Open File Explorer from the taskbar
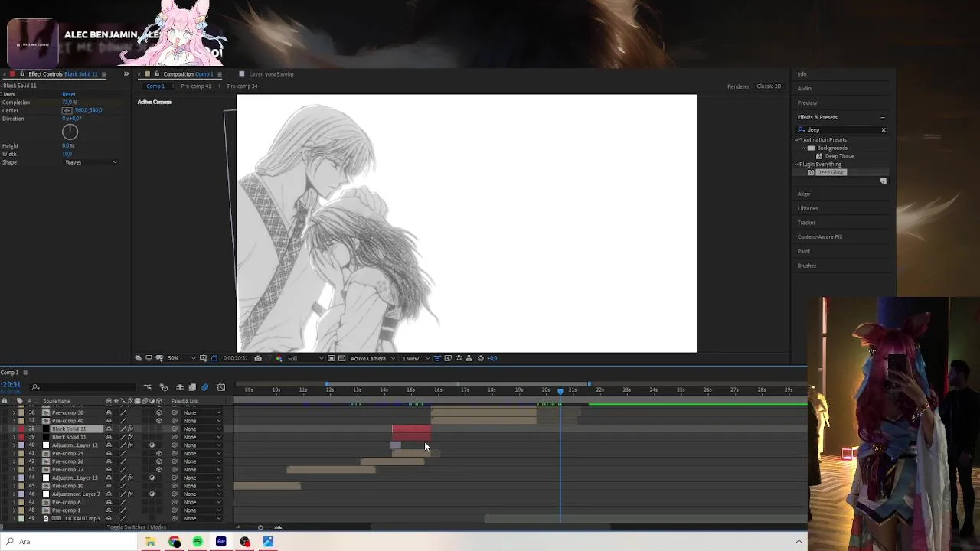 (x=151, y=542)
